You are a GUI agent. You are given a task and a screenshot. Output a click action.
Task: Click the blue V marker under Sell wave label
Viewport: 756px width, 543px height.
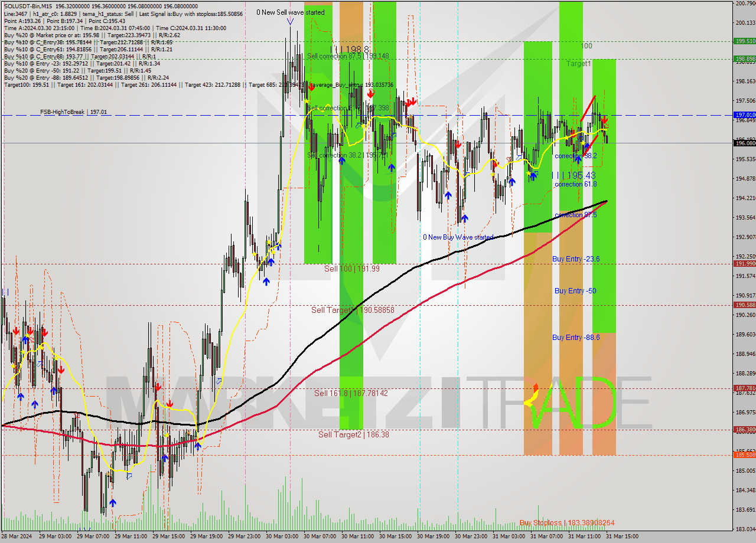point(290,22)
